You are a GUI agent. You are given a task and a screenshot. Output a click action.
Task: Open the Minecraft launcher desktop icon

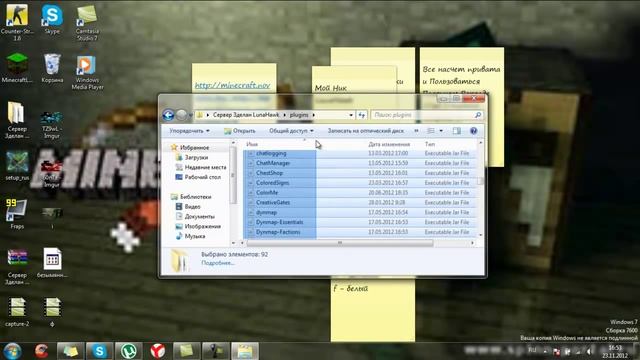click(x=17, y=67)
